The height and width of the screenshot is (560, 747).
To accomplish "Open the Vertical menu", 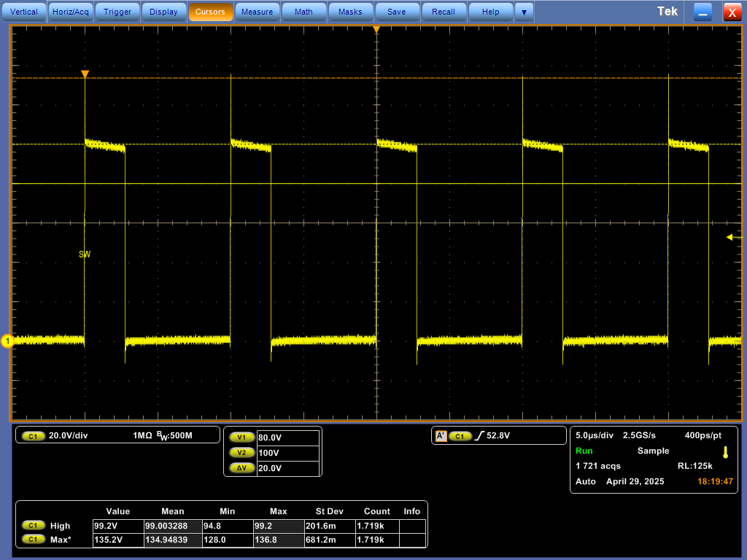I will 24,12.
